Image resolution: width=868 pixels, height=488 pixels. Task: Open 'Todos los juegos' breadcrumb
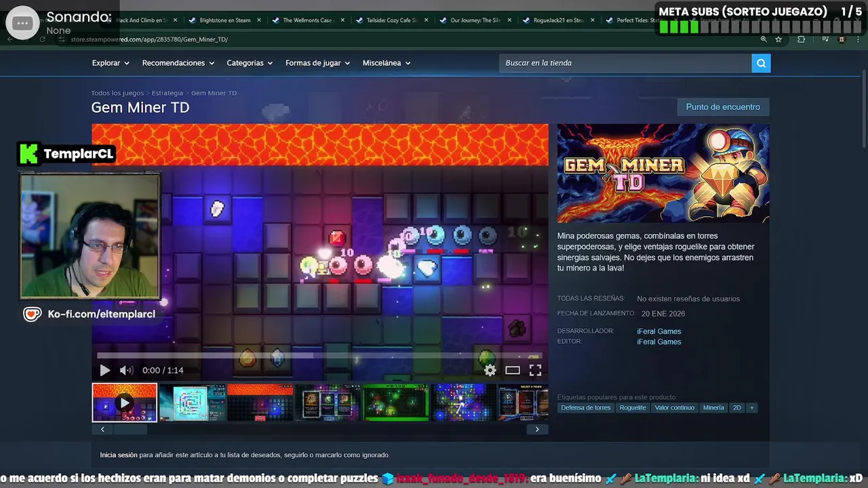[x=117, y=93]
